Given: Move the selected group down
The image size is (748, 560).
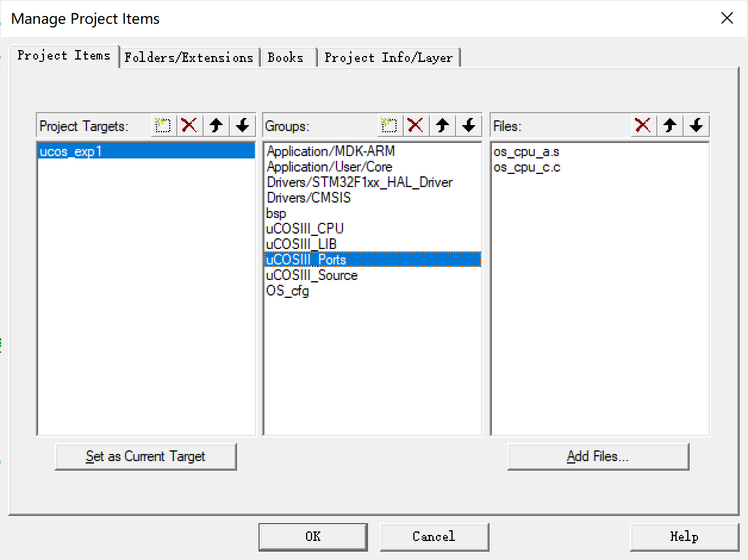Looking at the screenshot, I should pos(468,125).
